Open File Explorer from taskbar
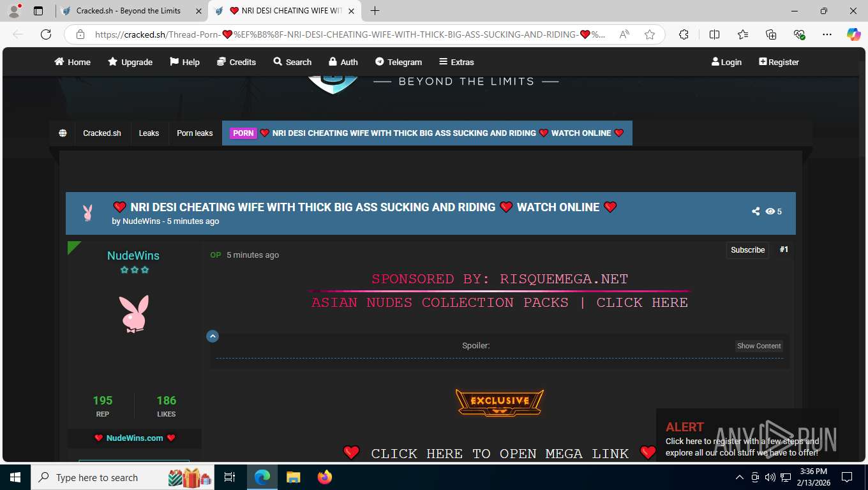 click(x=293, y=477)
